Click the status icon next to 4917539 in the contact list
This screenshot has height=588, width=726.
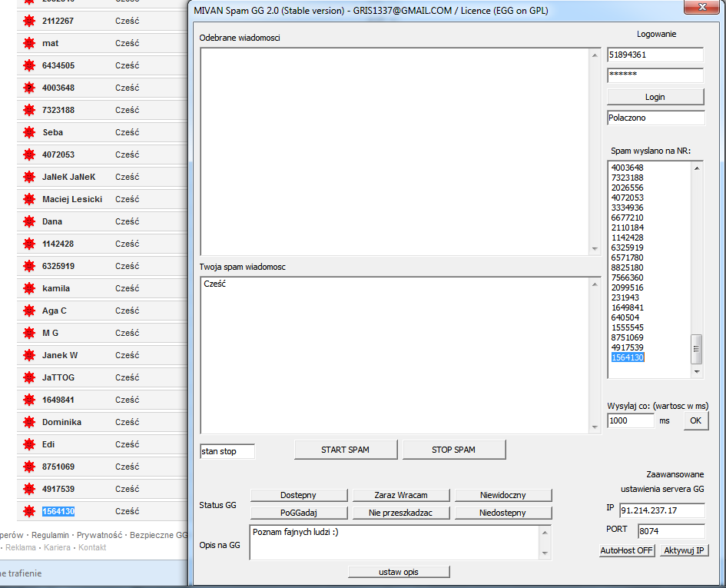click(x=29, y=489)
